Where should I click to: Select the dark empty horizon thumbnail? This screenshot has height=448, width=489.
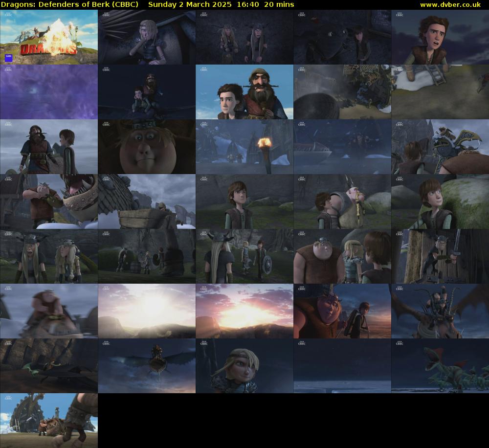[342, 366]
